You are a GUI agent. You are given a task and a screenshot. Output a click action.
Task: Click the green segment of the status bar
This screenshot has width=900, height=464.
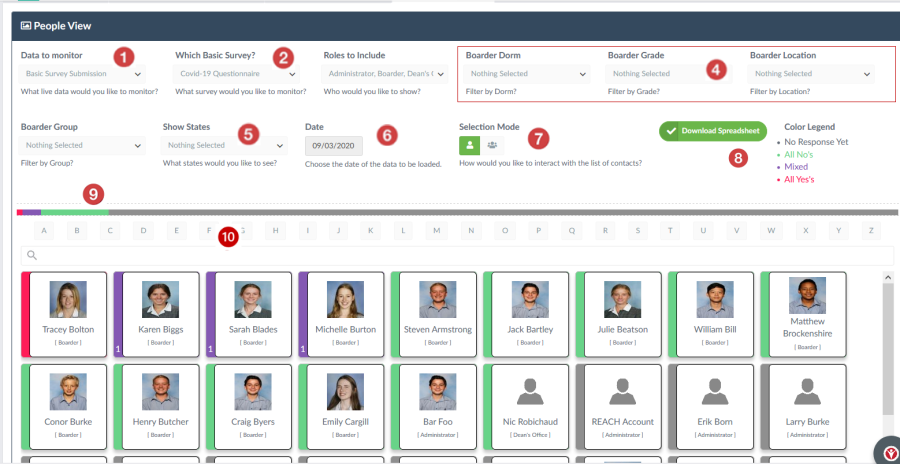[x=75, y=212]
